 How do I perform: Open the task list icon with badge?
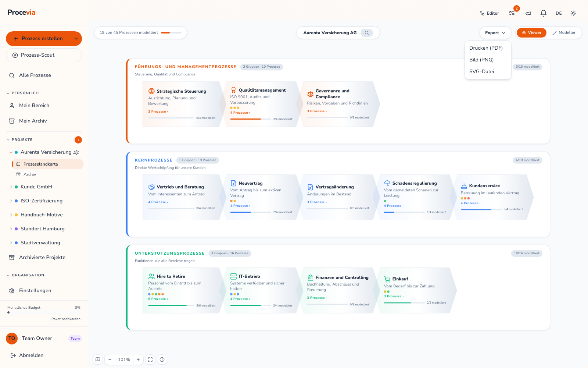tap(512, 13)
